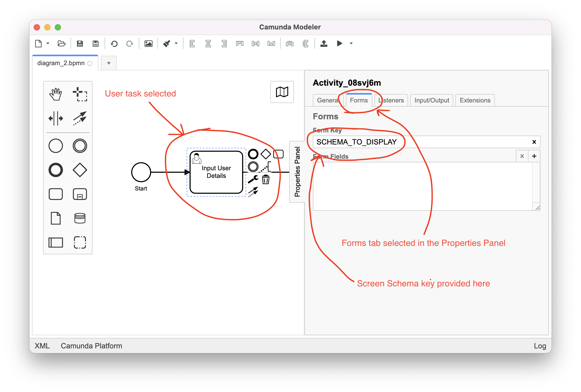Viewport: 581px width, 392px height.
Task: Align selected elements to the middle
Action: (x=256, y=43)
